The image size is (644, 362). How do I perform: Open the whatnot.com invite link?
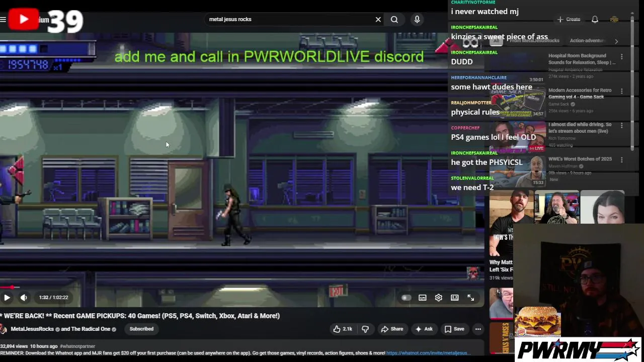[428, 353]
